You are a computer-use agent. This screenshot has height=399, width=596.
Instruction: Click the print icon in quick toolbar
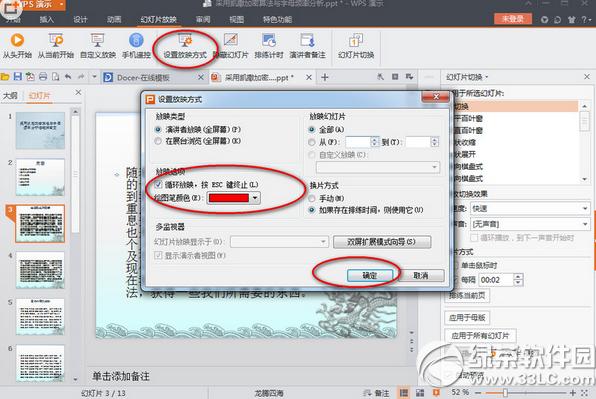pos(43,77)
